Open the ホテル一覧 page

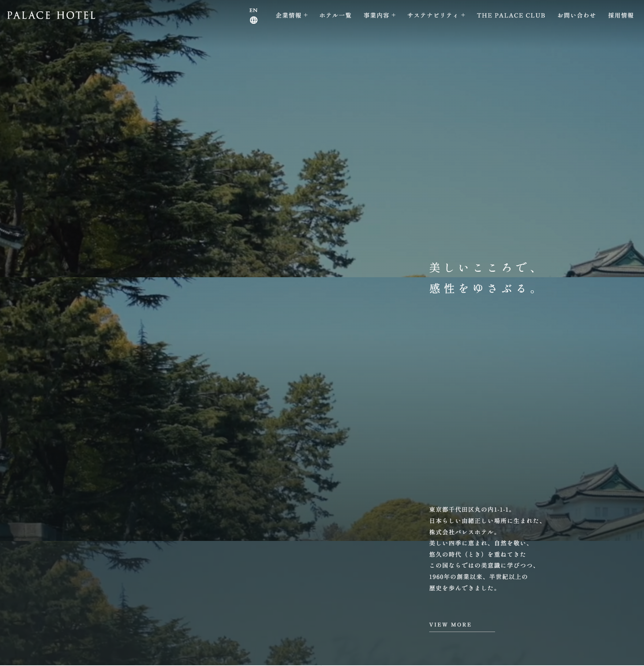(x=336, y=15)
